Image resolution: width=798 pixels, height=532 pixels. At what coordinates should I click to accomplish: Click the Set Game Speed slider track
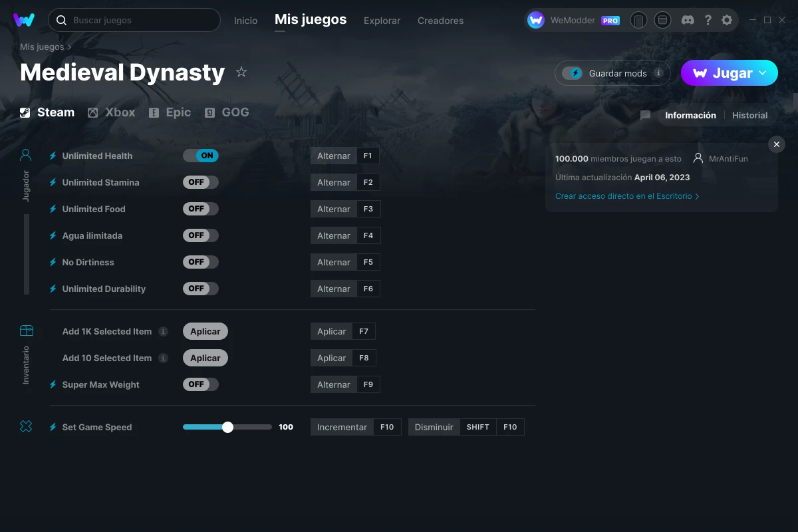click(x=227, y=427)
